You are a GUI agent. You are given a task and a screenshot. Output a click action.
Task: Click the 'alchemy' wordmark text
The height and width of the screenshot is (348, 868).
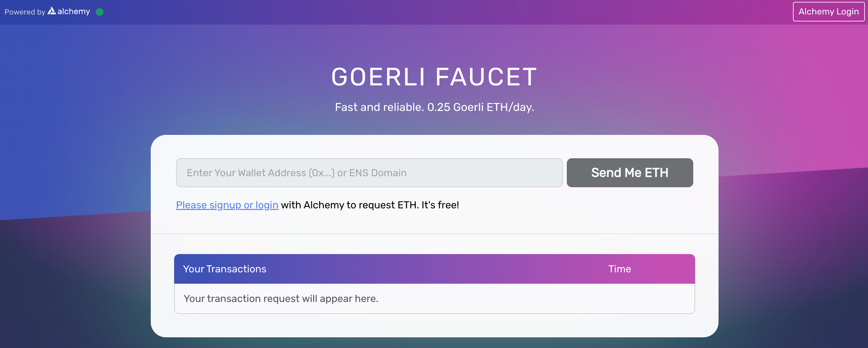coord(74,11)
